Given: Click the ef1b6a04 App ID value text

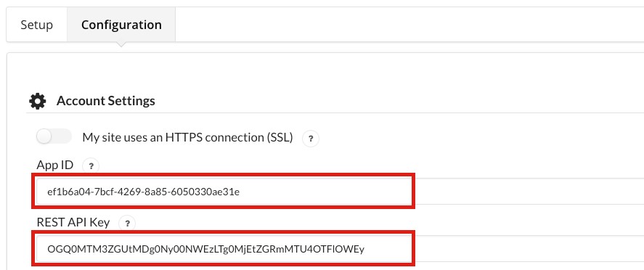Looking at the screenshot, I should pos(143,191).
